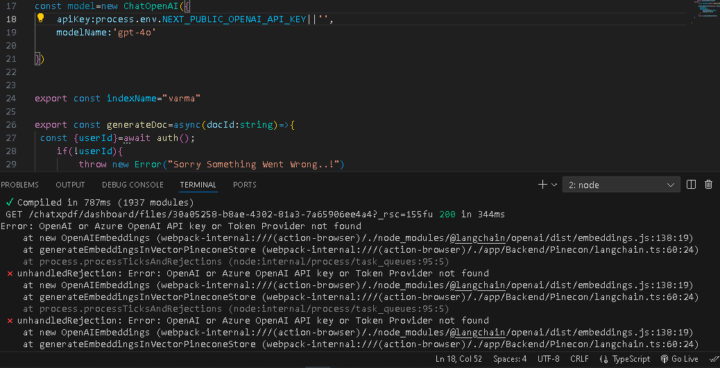Screen dimensions: 720x368
Task: Click line number 24 in the gutter
Action: (12, 98)
